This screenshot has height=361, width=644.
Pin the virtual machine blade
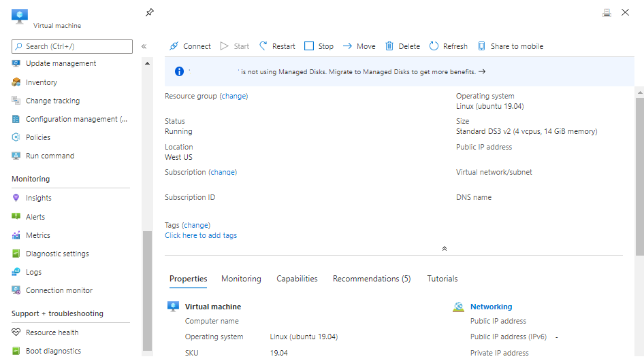click(150, 12)
